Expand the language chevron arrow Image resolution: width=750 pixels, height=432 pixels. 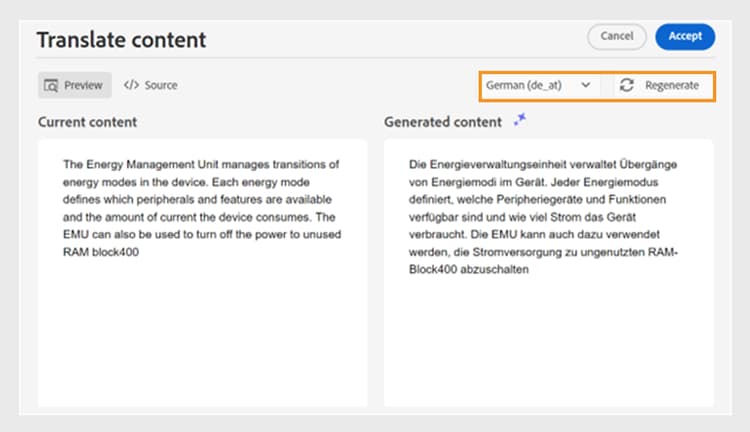click(x=585, y=86)
